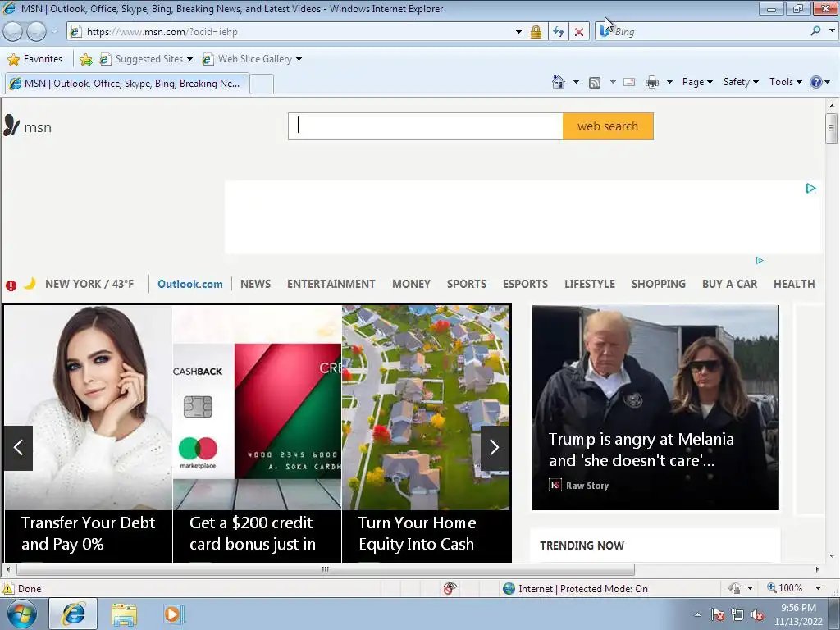Click in the msn web search field
The height and width of the screenshot is (630, 840).
[426, 126]
